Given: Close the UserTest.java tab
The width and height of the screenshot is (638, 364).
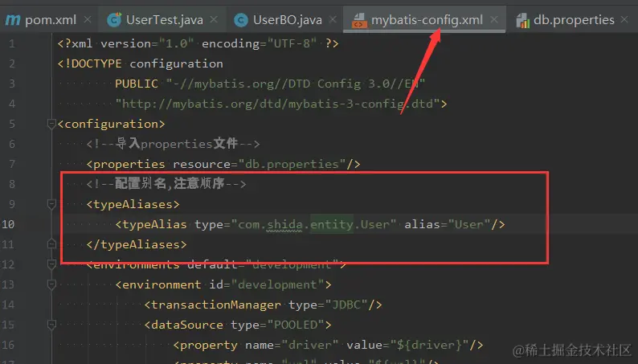Looking at the screenshot, I should point(214,19).
